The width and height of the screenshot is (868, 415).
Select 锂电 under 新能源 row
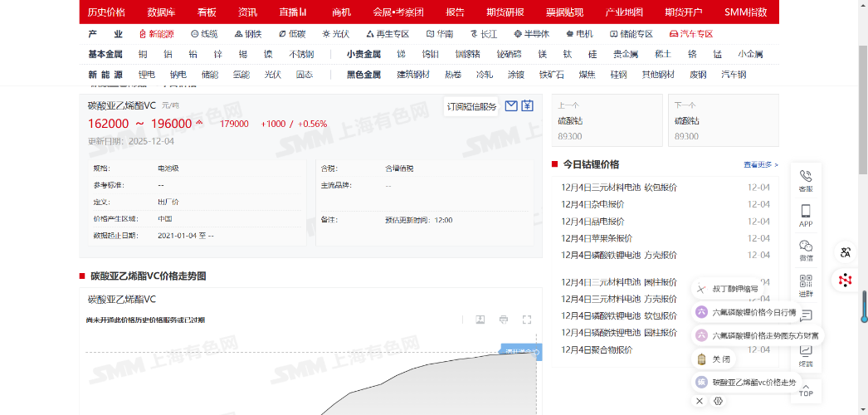(x=147, y=75)
